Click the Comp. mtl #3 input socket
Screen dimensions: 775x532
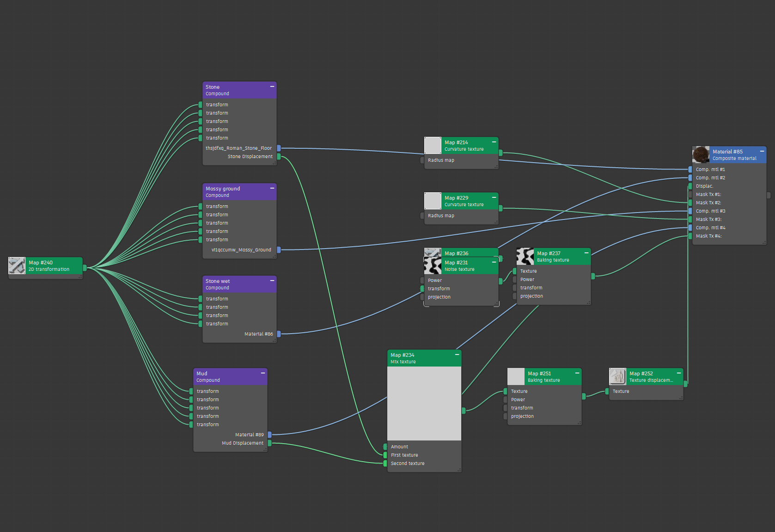690,211
